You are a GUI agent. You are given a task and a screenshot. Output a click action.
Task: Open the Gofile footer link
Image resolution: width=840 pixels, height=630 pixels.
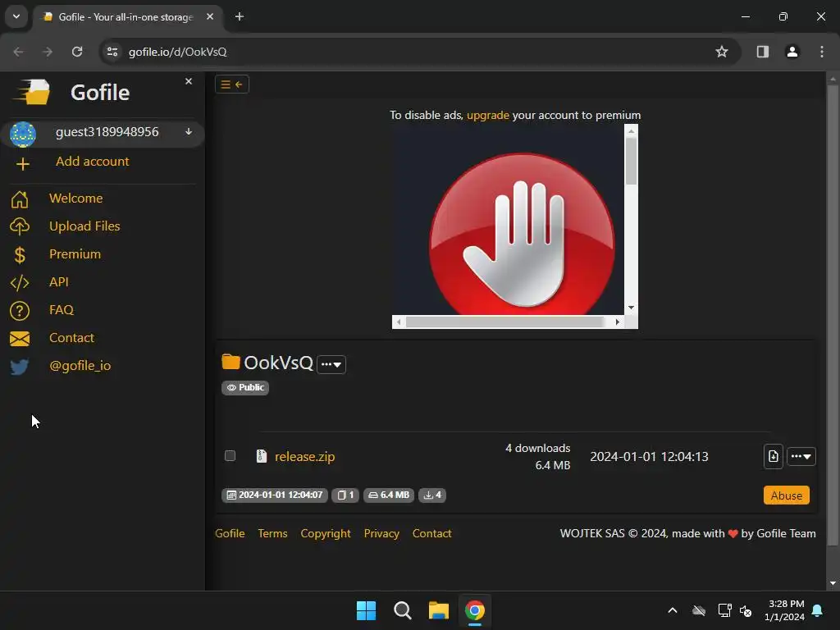(230, 533)
